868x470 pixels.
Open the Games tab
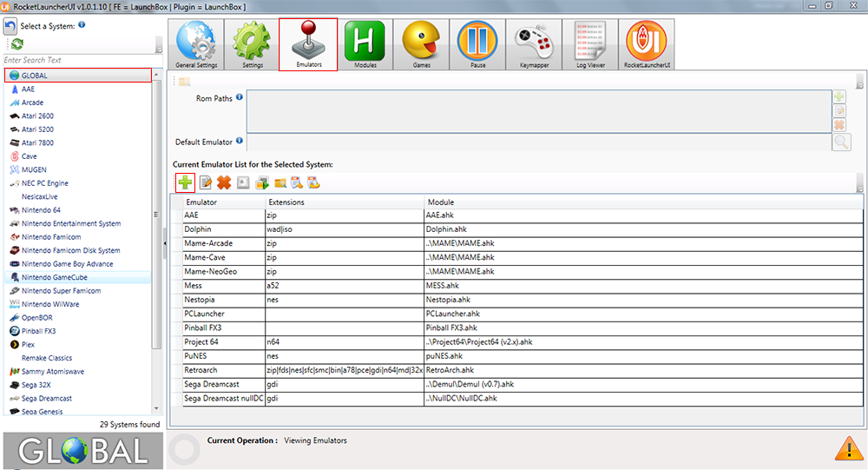click(x=421, y=44)
